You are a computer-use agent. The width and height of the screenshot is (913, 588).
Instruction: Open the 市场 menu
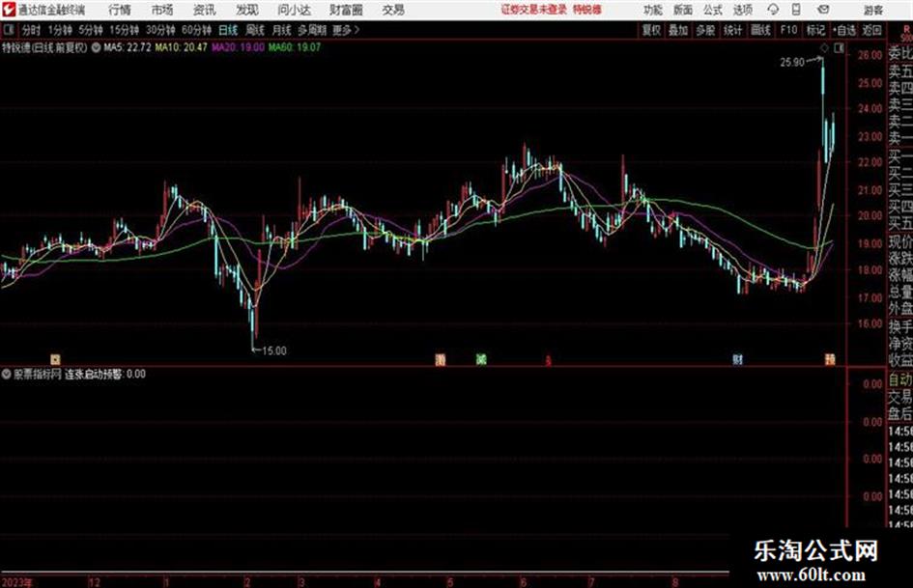tap(162, 10)
